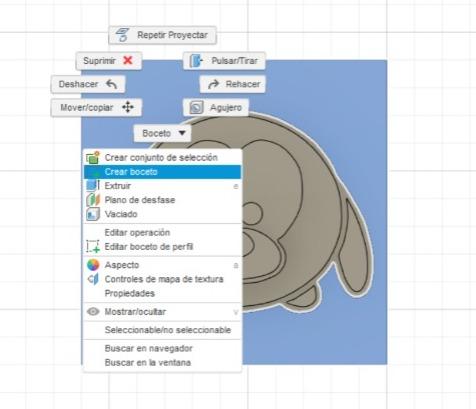
Task: Click Buscar en navegador
Action: 162,348
